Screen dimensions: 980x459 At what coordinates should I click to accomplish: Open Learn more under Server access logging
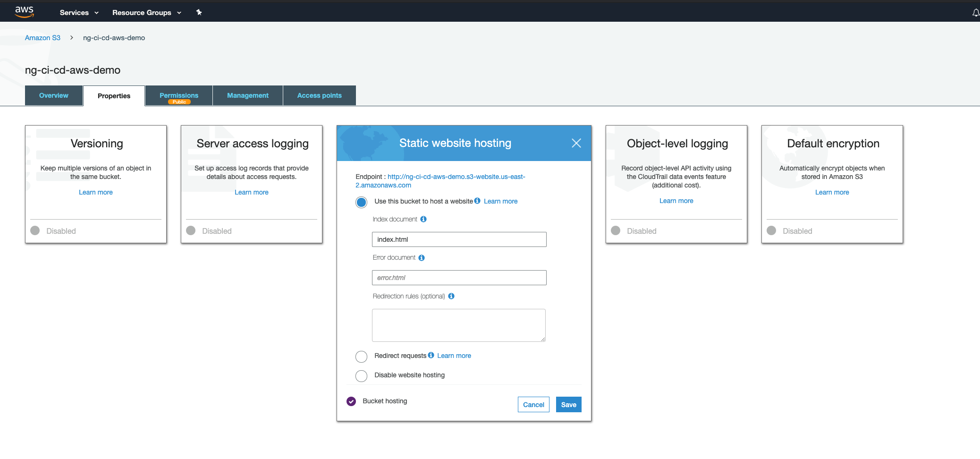[252, 192]
